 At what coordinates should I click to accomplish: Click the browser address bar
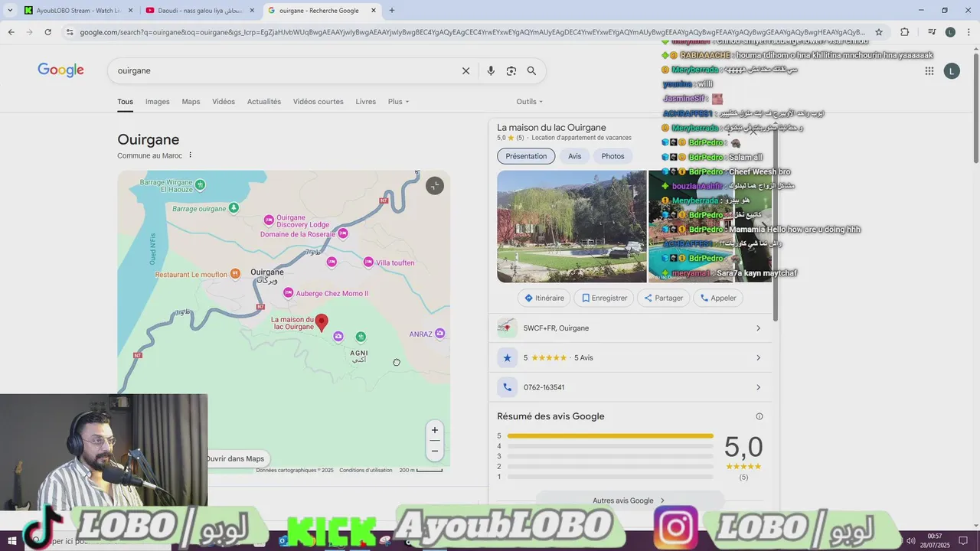[x=471, y=32]
